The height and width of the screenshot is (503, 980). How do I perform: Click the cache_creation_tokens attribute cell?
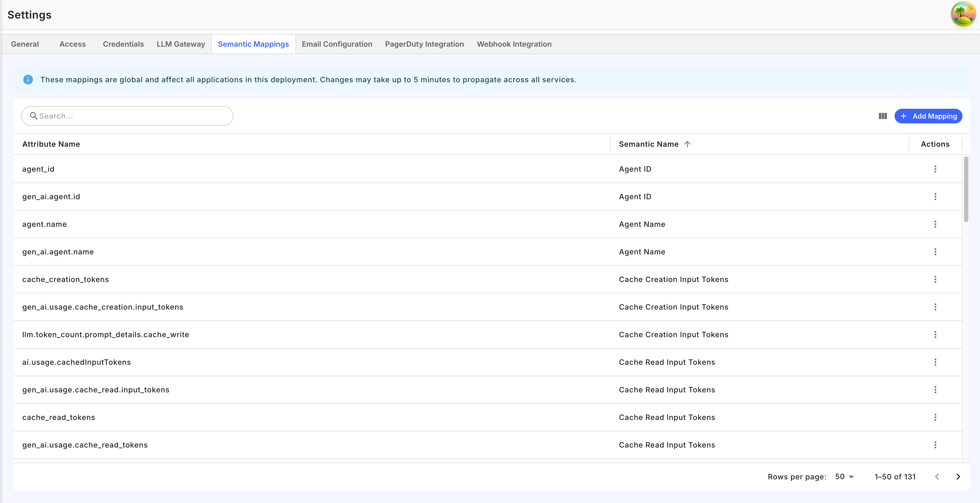tap(66, 279)
